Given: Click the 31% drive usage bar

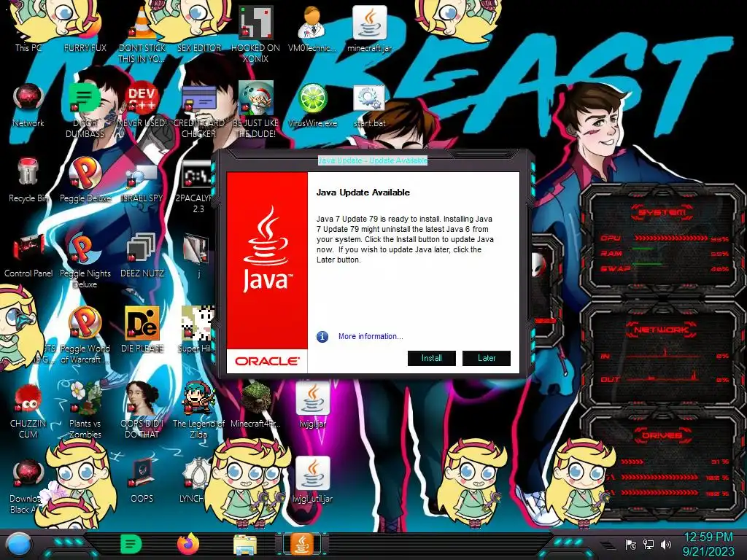Looking at the screenshot, I should tap(632, 462).
